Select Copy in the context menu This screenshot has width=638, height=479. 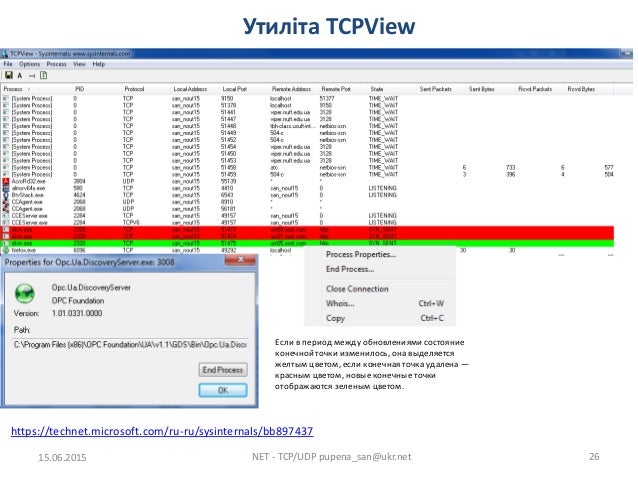click(x=335, y=318)
